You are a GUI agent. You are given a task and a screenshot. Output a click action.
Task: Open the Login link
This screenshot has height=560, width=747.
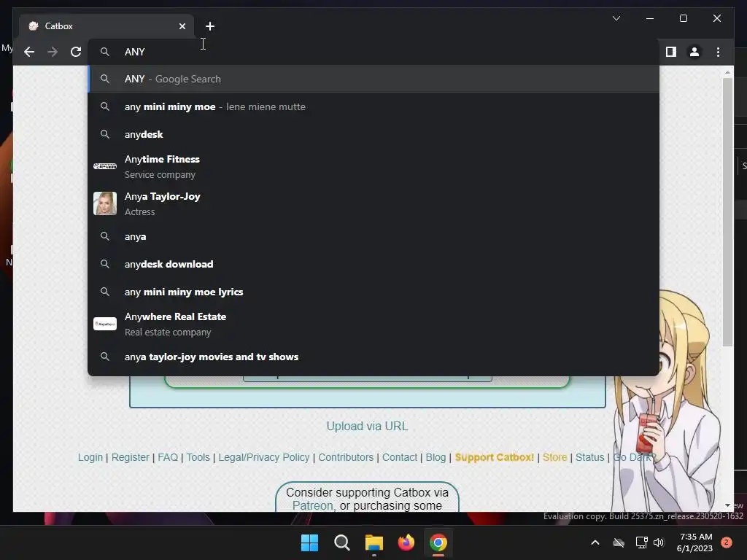(90, 457)
